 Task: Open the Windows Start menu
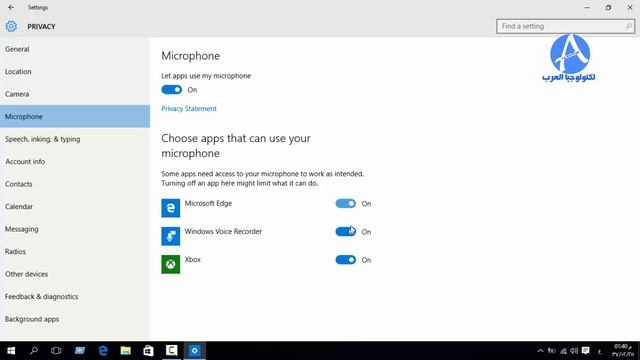coord(11,351)
